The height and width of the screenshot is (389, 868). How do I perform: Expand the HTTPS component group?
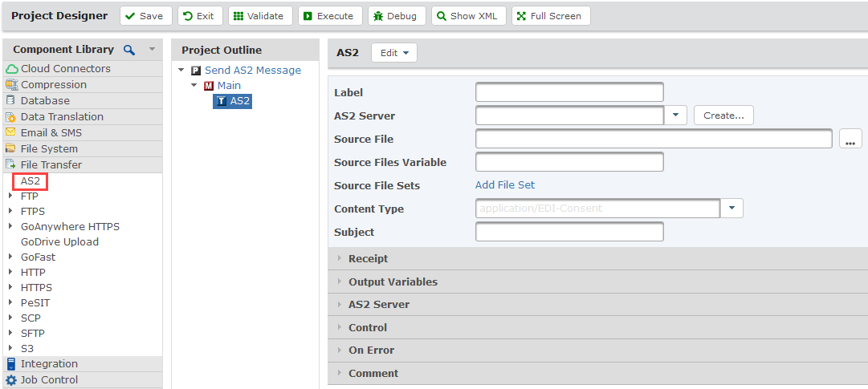click(10, 288)
